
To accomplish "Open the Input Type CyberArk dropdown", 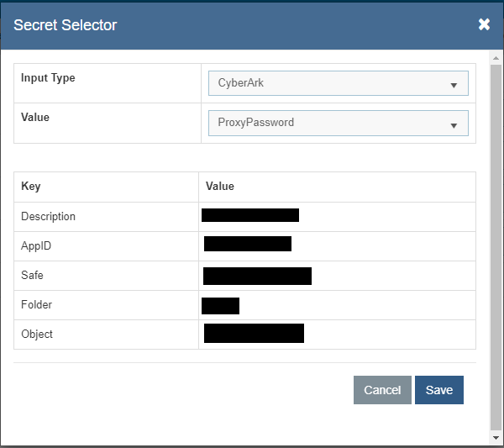I will tap(338, 84).
